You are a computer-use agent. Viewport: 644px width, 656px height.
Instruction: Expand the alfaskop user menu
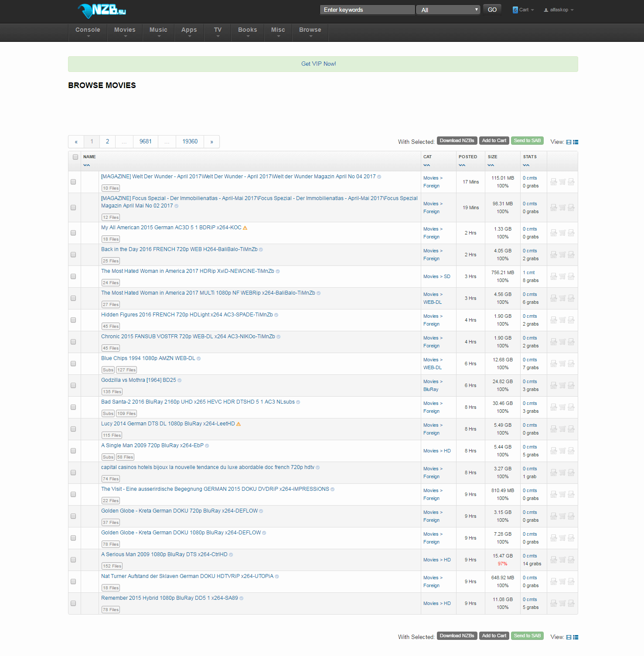pos(559,10)
